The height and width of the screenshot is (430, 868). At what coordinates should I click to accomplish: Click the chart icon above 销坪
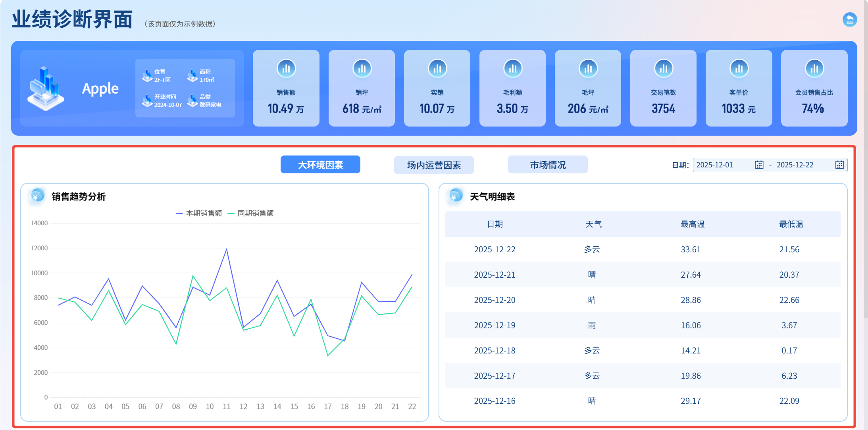(x=362, y=69)
